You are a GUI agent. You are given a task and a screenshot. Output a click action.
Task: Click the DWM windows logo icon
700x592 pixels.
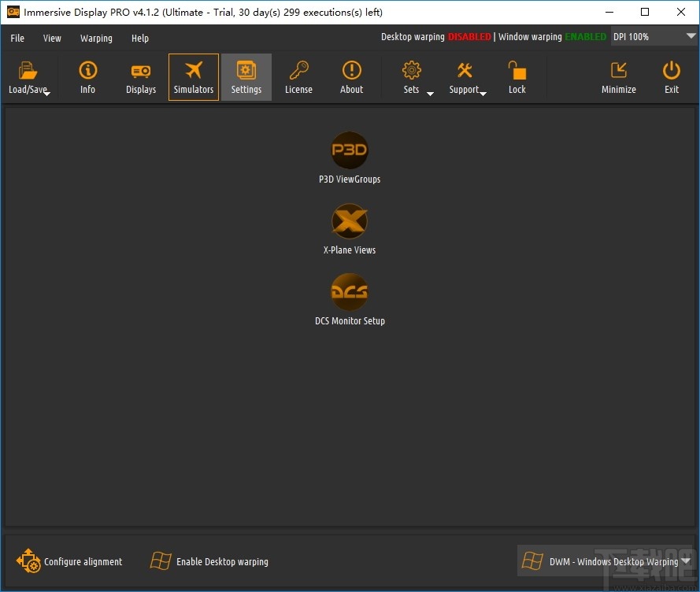click(532, 561)
